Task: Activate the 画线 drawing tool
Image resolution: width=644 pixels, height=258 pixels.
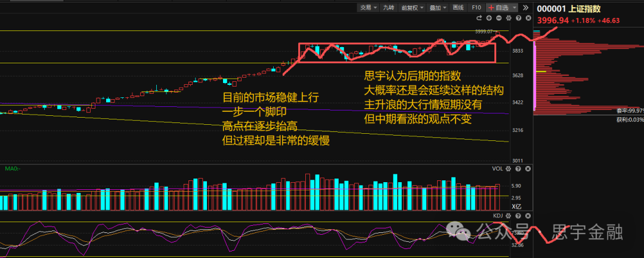Action: (458, 7)
